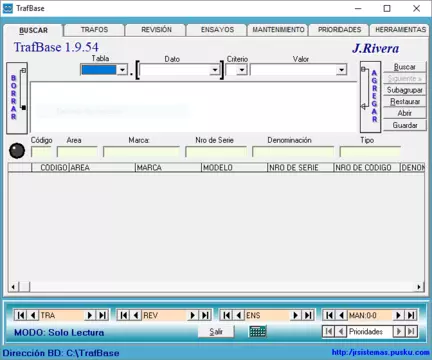Click the Buscar button
The height and width of the screenshot is (360, 432).
point(405,67)
